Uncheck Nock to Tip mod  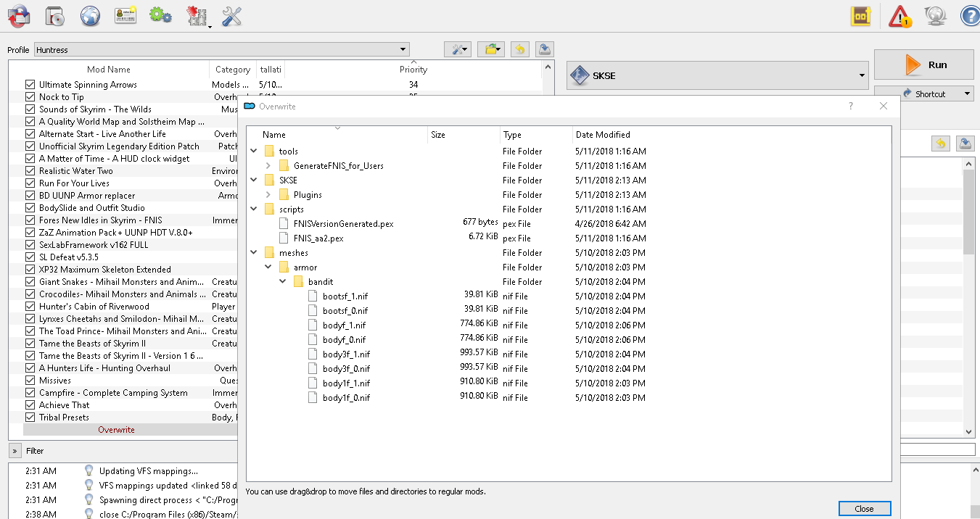click(x=30, y=97)
